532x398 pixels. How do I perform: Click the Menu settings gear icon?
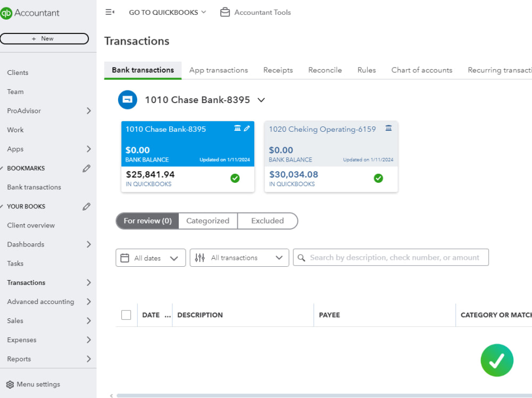point(10,384)
